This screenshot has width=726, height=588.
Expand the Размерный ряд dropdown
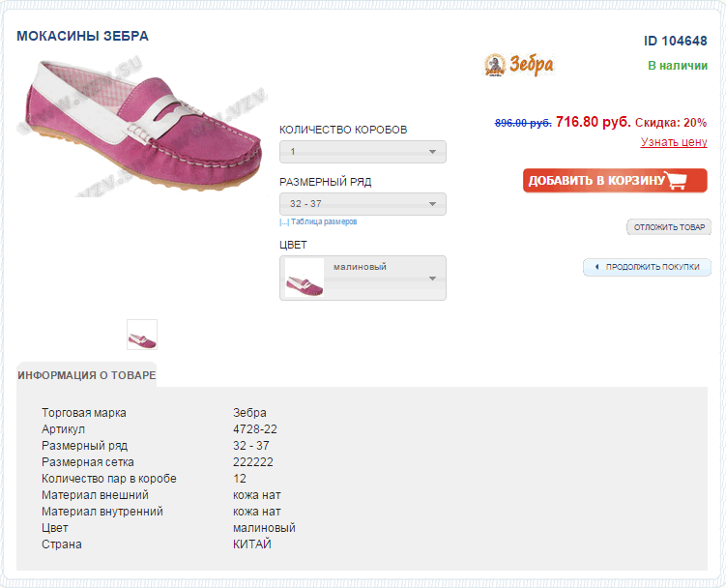[363, 204]
